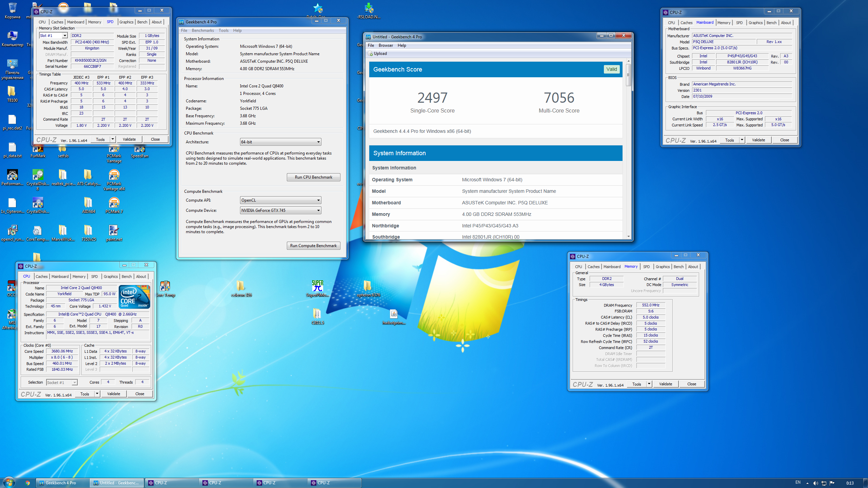The height and width of the screenshot is (488, 868).
Task: Click Chrome icon in taskbar
Action: click(27, 483)
